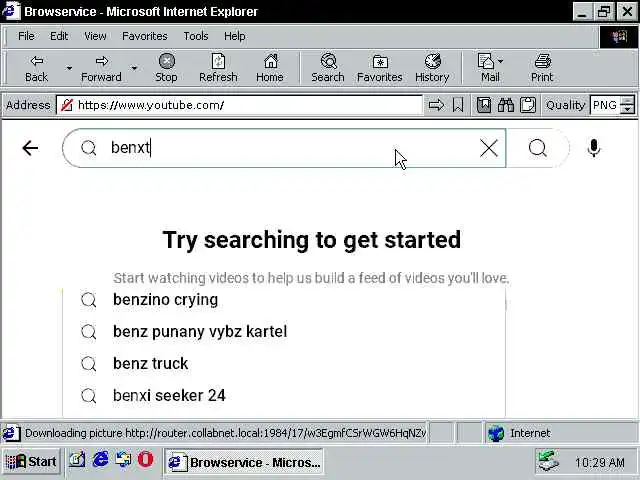
Task: Launch Opera from quick launch
Action: [145, 460]
